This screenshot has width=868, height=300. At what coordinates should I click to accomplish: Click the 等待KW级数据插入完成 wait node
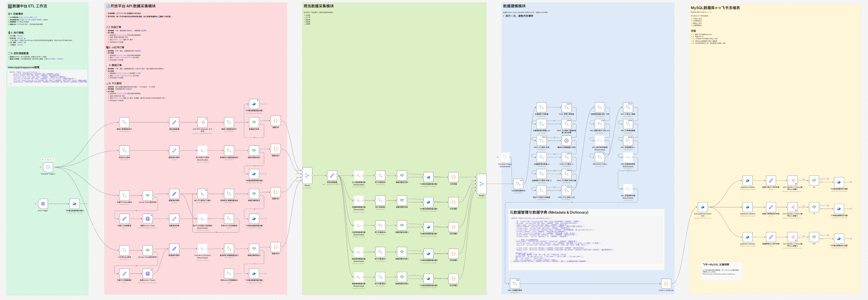point(566,141)
